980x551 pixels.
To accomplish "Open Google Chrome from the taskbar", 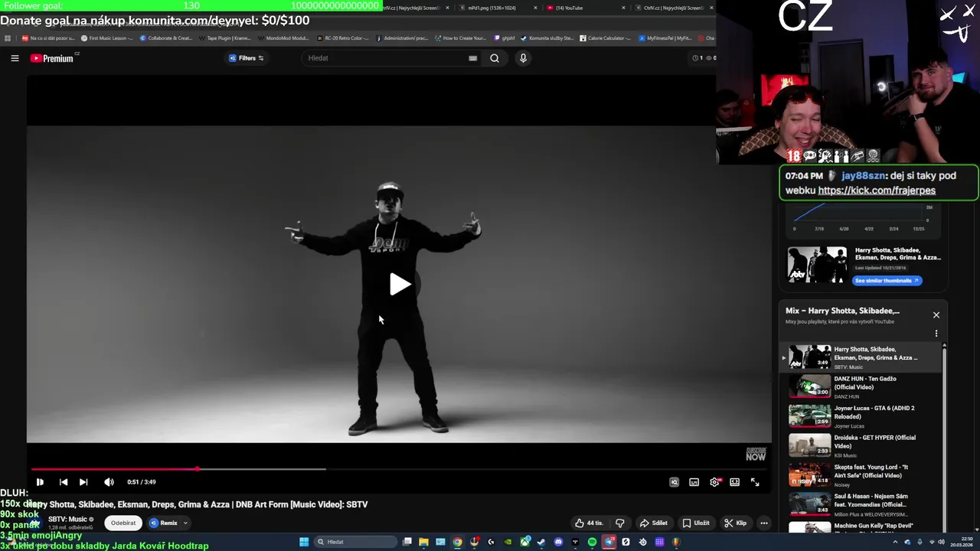I will point(457,542).
